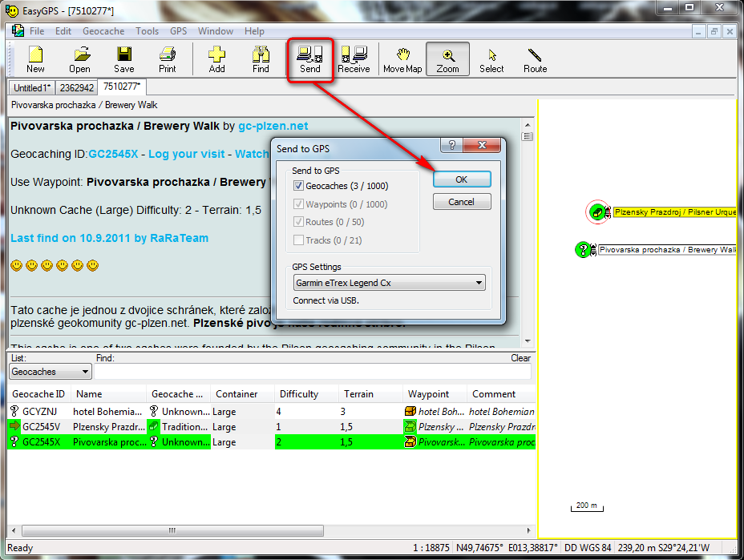The height and width of the screenshot is (560, 744).
Task: Click the EasyGPS document icon in menu bar
Action: 18,30
